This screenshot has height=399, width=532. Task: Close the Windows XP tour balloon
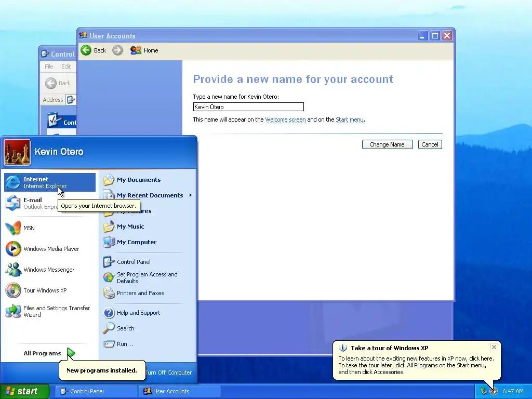click(494, 347)
